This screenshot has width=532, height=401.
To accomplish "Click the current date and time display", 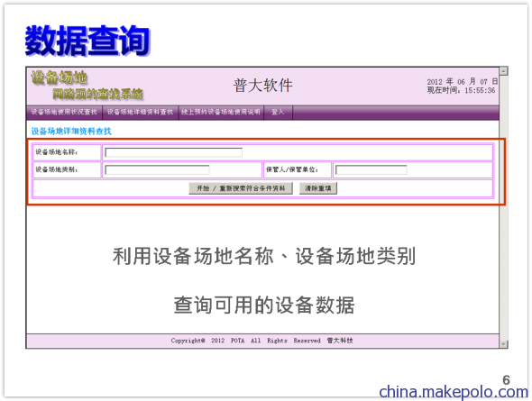I will coord(462,87).
